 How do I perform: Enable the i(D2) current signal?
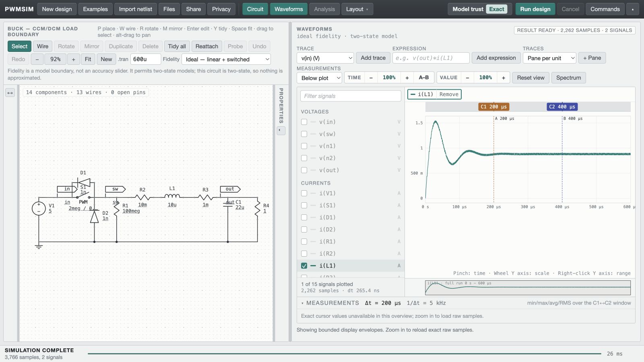tap(304, 230)
